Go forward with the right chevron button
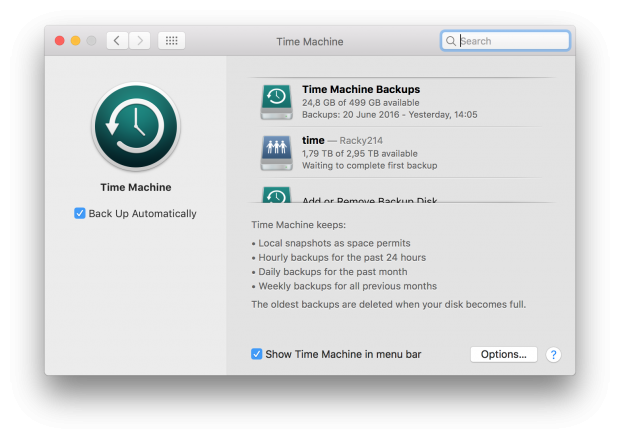 click(x=140, y=41)
